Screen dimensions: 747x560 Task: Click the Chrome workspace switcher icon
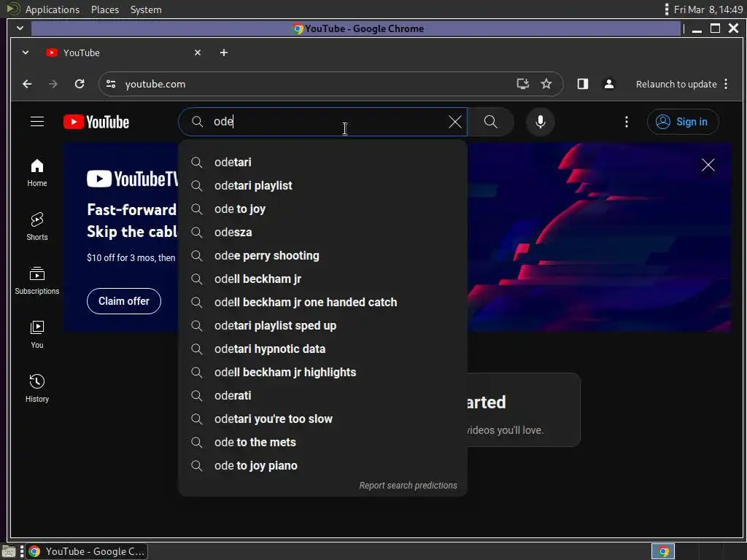coord(663,551)
